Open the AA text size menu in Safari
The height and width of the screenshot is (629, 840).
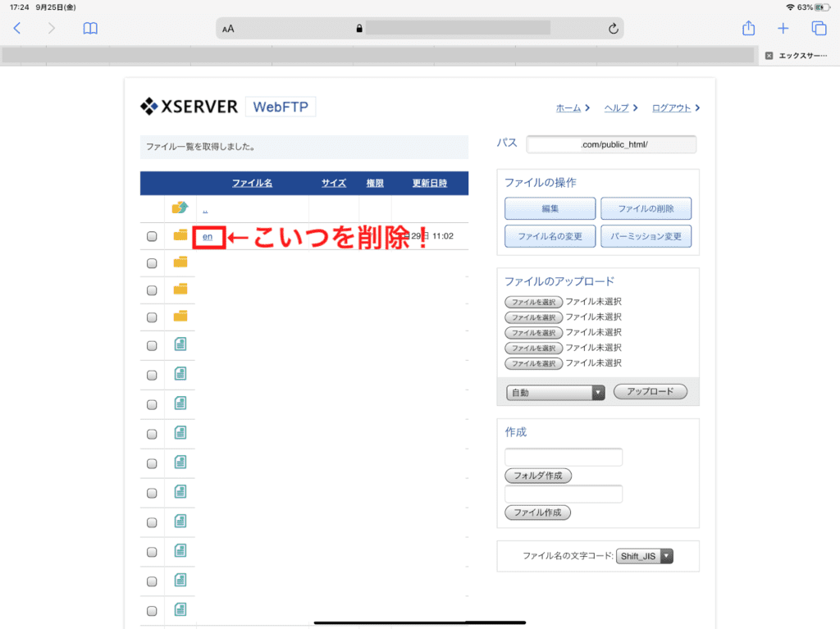227,27
